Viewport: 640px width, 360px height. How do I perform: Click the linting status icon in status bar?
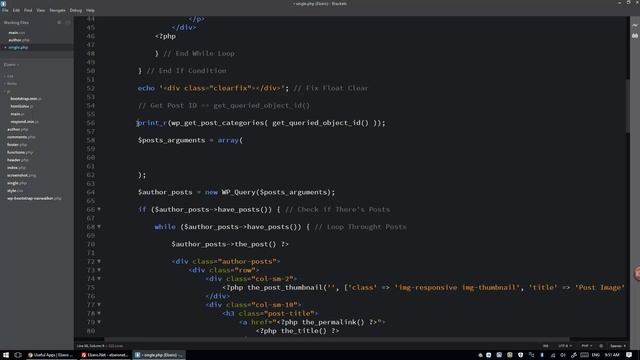[601, 346]
